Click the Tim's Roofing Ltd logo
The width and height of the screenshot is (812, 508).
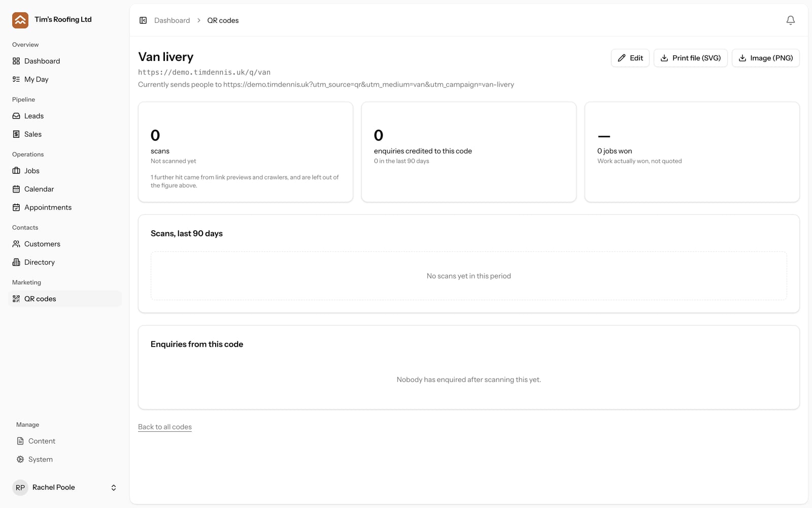(20, 20)
